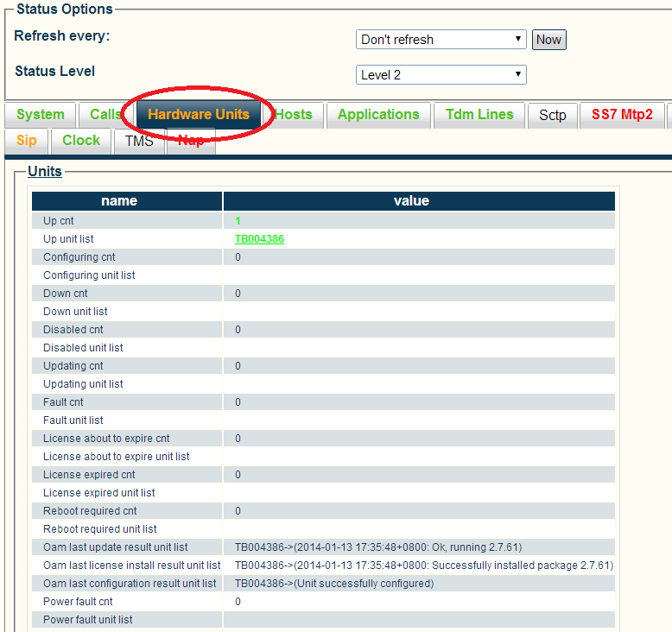672x632 pixels.
Task: Select the Hardware Units tab
Action: (199, 115)
